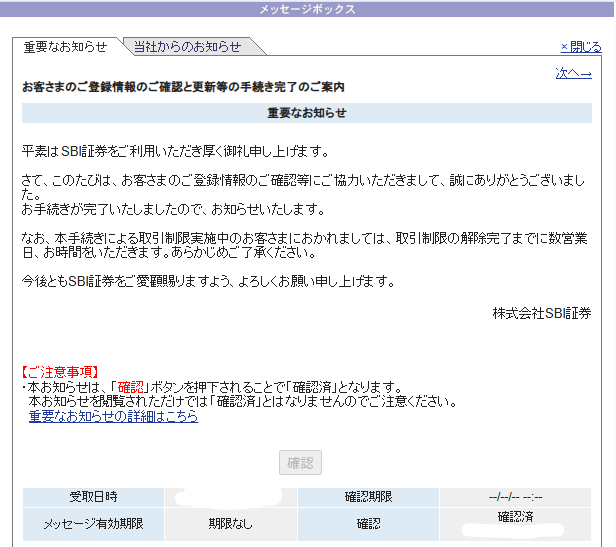Screen dimensions: 616x547
Task: Select the blue 重要なお知らせ header banner
Action: click(x=307, y=113)
